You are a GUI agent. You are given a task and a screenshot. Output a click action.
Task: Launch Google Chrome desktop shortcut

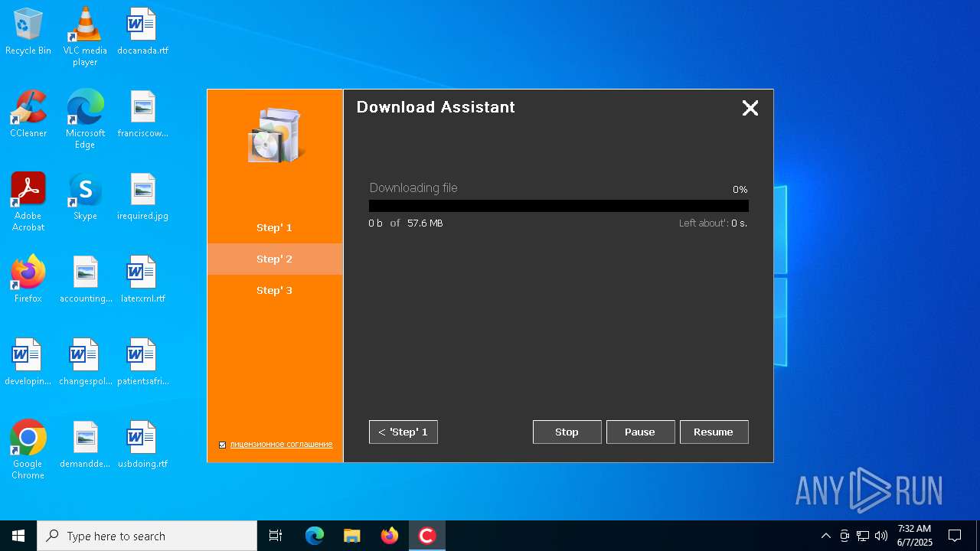tap(28, 450)
